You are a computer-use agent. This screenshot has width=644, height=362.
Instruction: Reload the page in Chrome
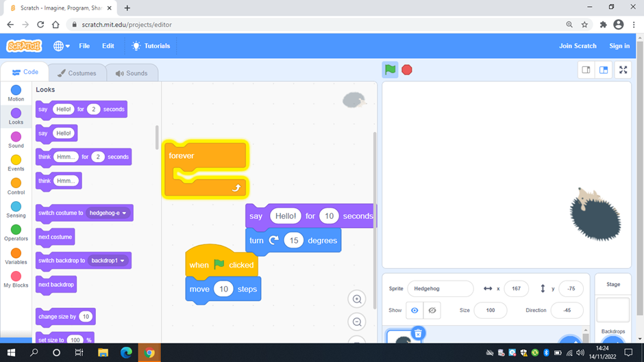point(40,25)
